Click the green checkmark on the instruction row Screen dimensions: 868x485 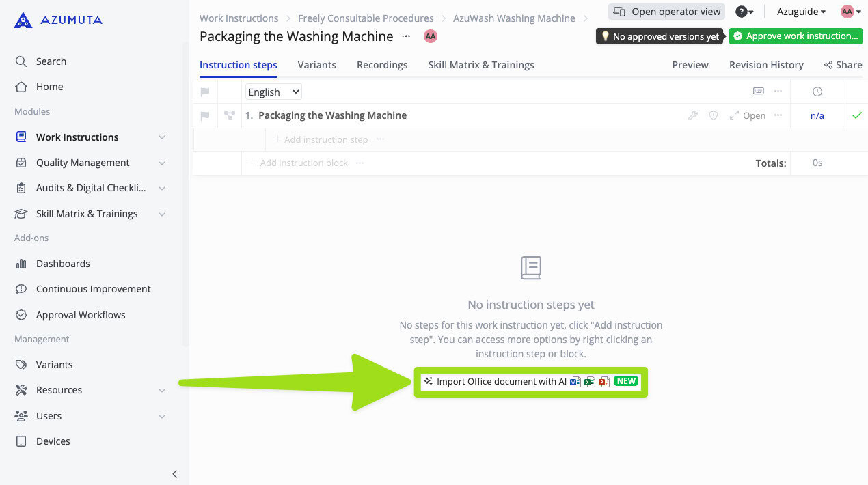point(856,115)
